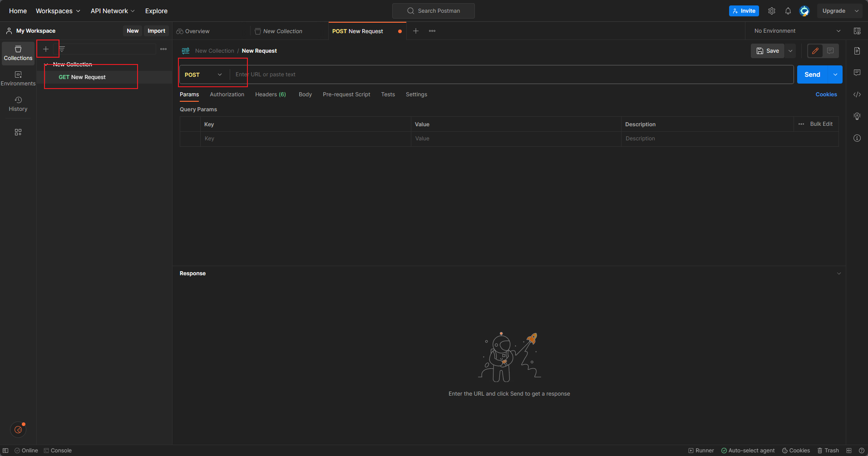Select the Params tab
The width and height of the screenshot is (868, 456).
point(189,94)
